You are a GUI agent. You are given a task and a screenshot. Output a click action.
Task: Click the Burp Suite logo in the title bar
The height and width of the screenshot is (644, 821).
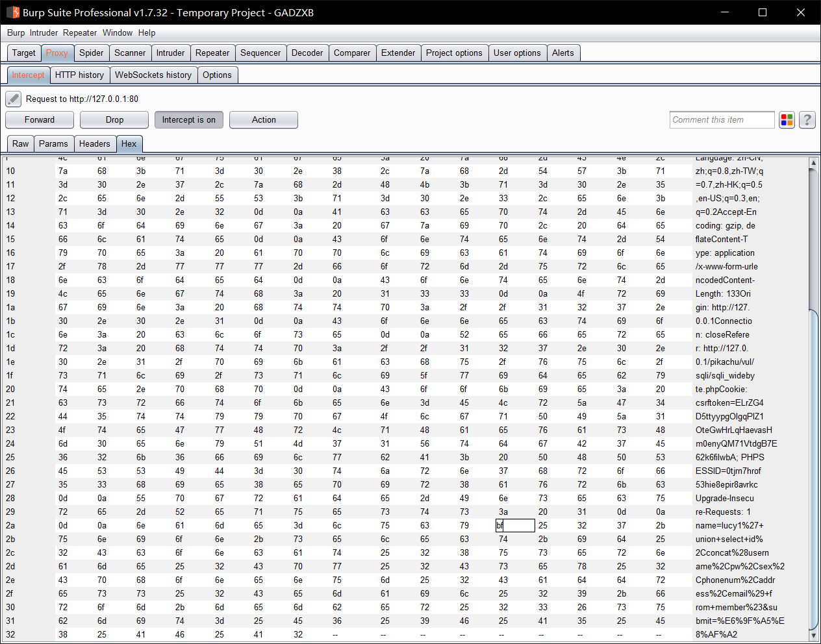click(x=12, y=12)
